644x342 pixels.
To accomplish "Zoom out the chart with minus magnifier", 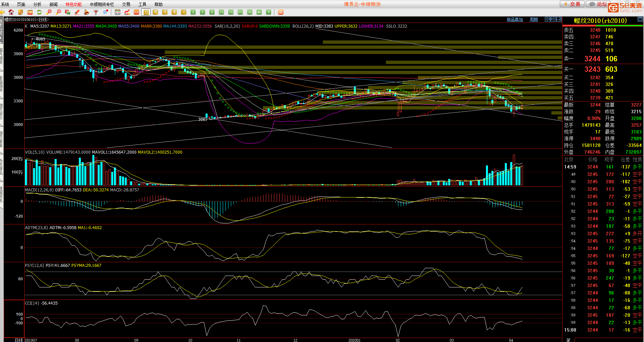I will [59, 12].
